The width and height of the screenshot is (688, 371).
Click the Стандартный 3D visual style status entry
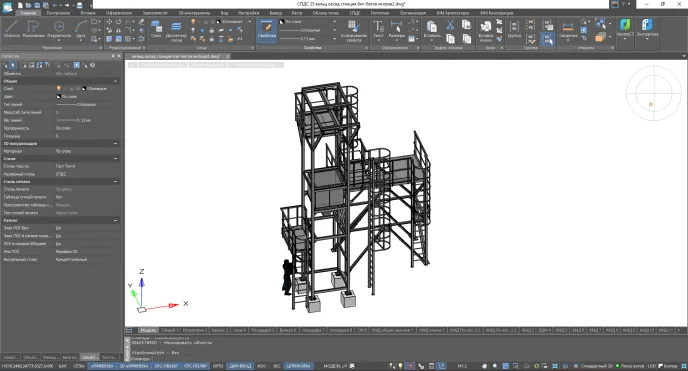597,366
